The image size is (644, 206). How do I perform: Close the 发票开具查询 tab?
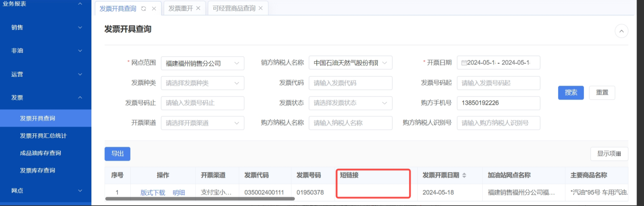click(x=154, y=9)
